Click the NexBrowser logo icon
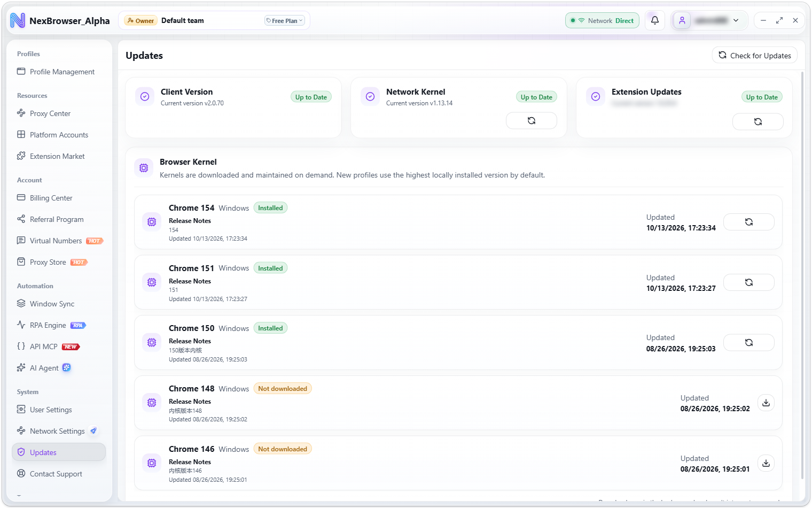812x508 pixels. point(18,20)
